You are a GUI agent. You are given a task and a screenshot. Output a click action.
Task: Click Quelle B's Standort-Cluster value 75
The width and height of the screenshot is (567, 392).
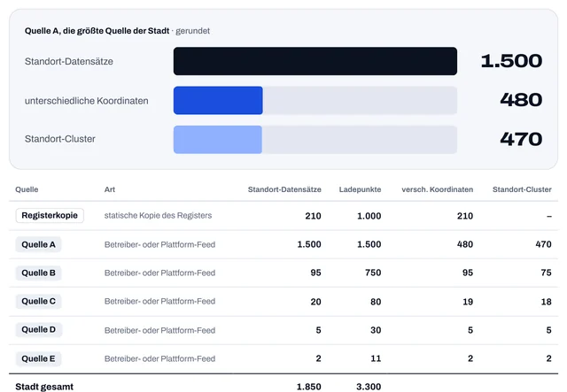(x=547, y=273)
